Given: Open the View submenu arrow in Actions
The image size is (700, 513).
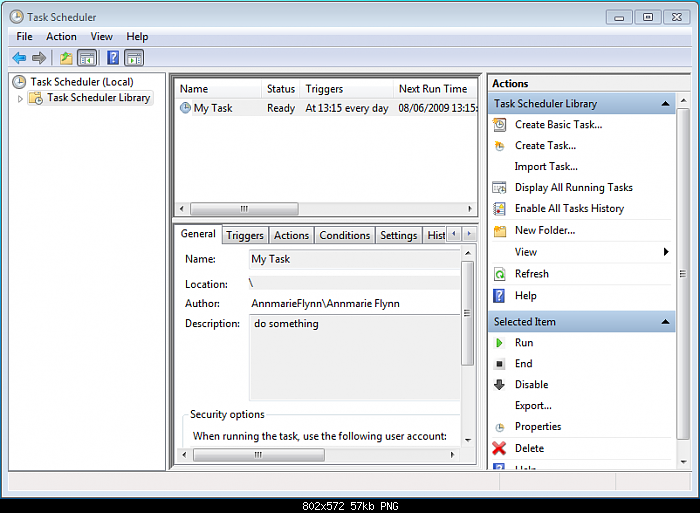Looking at the screenshot, I should (x=666, y=252).
